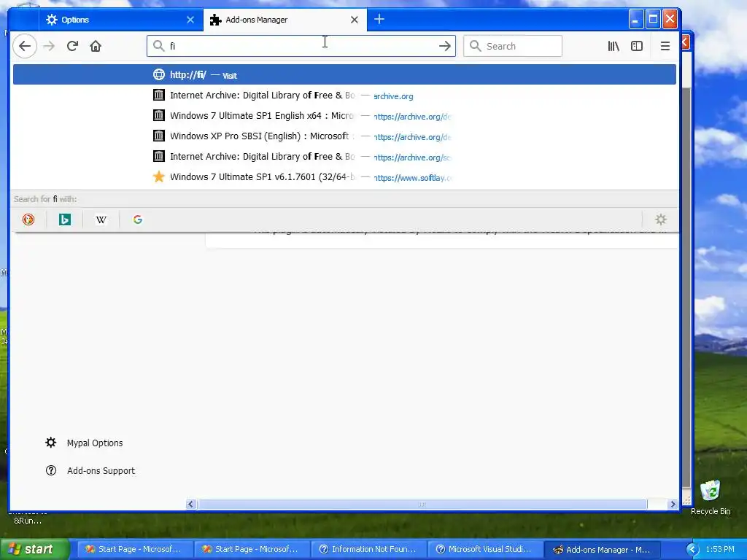
Task: Open Mypal Options link
Action: [x=95, y=443]
